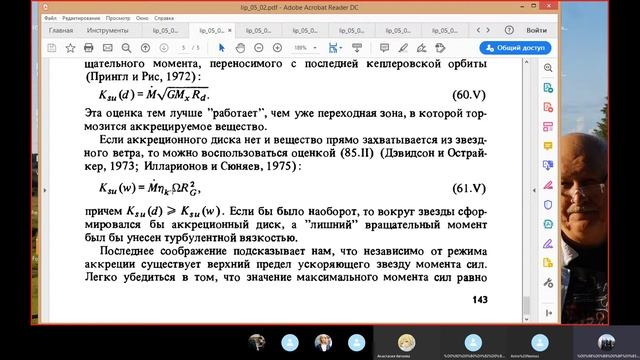Open the Окно menu
This screenshot has height=360, width=640.
click(142, 18)
